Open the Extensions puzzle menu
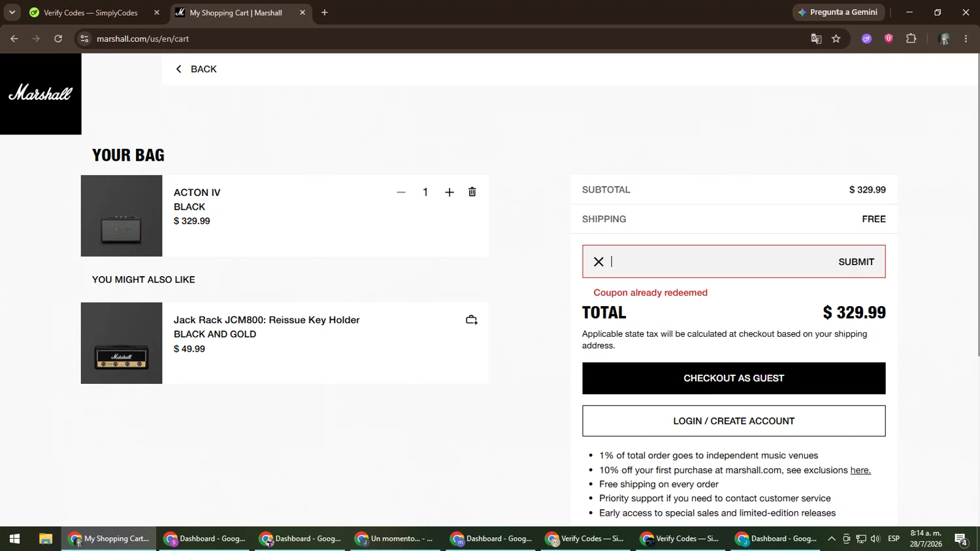 (911, 39)
